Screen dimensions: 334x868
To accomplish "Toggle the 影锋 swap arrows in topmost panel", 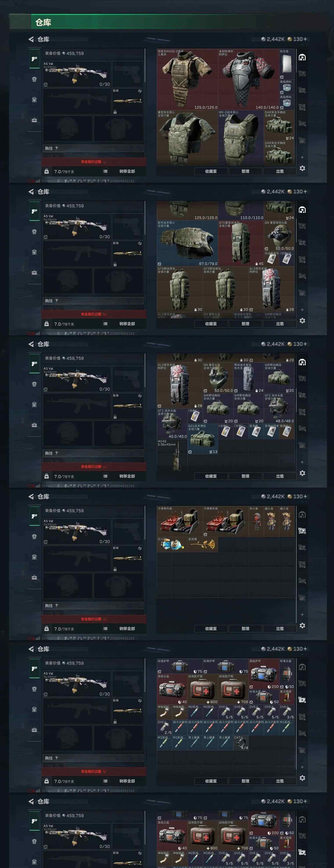I will (x=140, y=91).
